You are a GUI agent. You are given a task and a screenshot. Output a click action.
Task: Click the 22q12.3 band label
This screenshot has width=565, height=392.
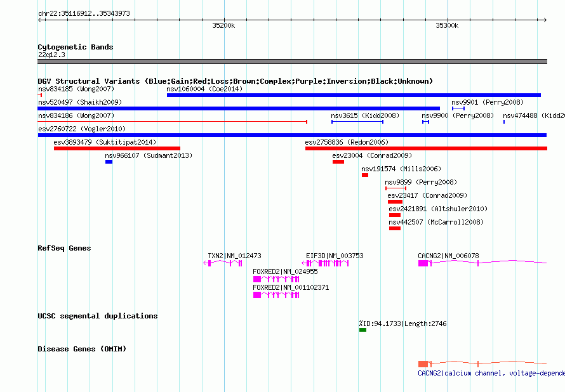click(51, 55)
